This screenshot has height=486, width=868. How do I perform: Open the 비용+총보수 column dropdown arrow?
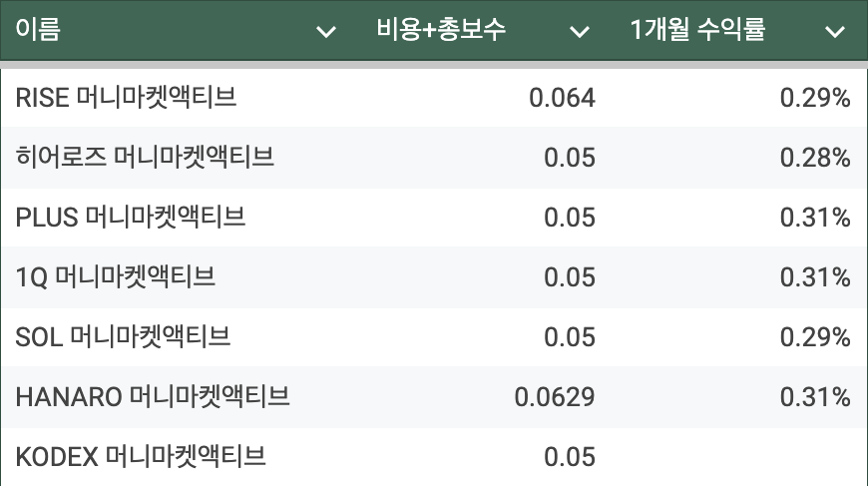580,32
